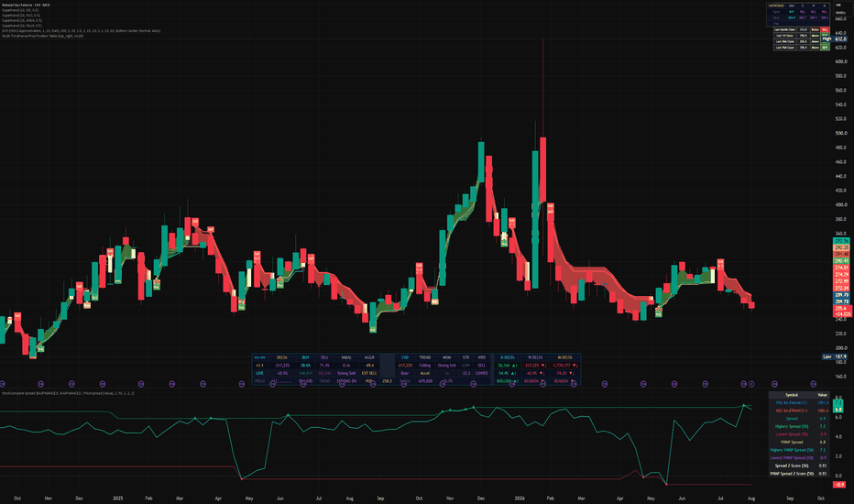Image resolution: width=854 pixels, height=504 pixels.
Task: Click the leftmost purple event circle icon
Action: (x=2, y=384)
